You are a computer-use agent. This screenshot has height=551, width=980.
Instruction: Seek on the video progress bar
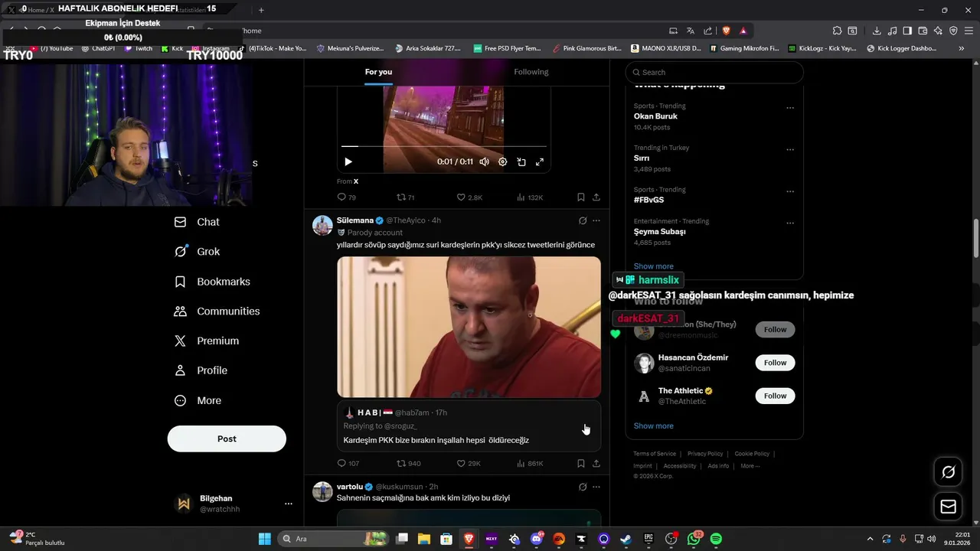click(x=444, y=145)
